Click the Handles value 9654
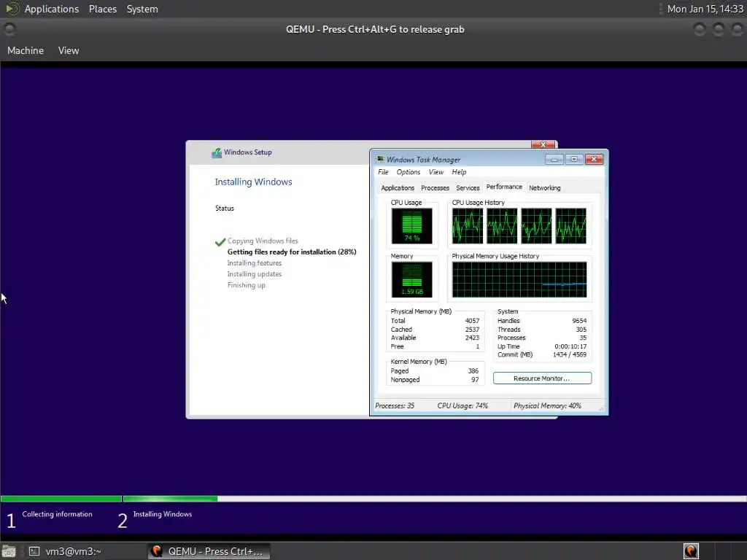Image resolution: width=747 pixels, height=560 pixels. click(579, 321)
